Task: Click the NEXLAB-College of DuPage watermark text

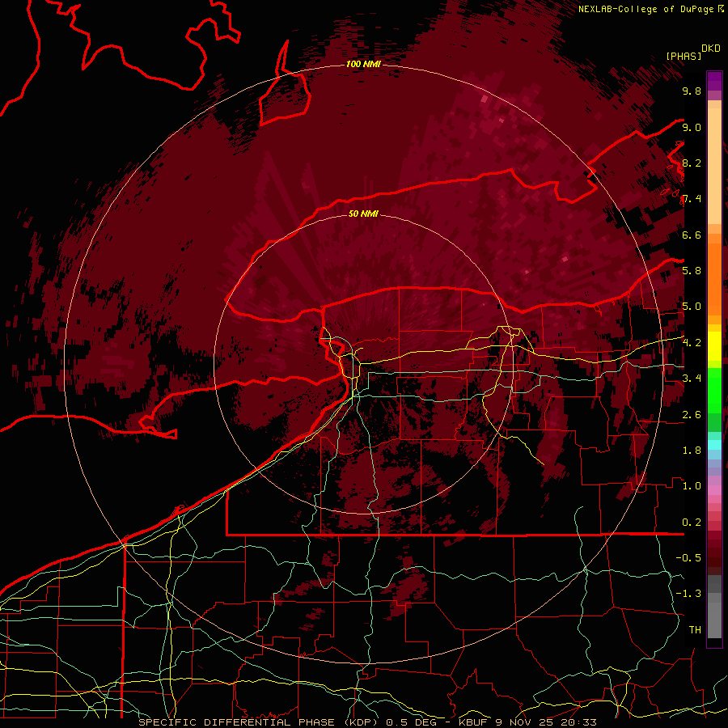Action: 645,9
